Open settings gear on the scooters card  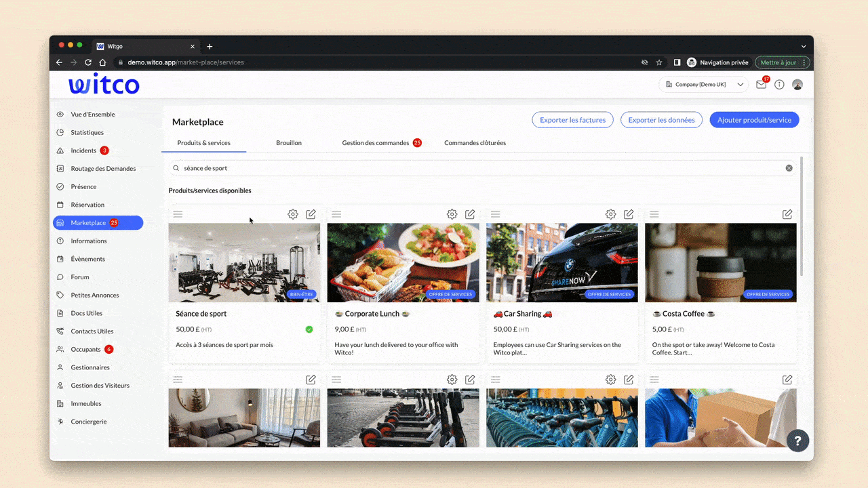pyautogui.click(x=452, y=380)
